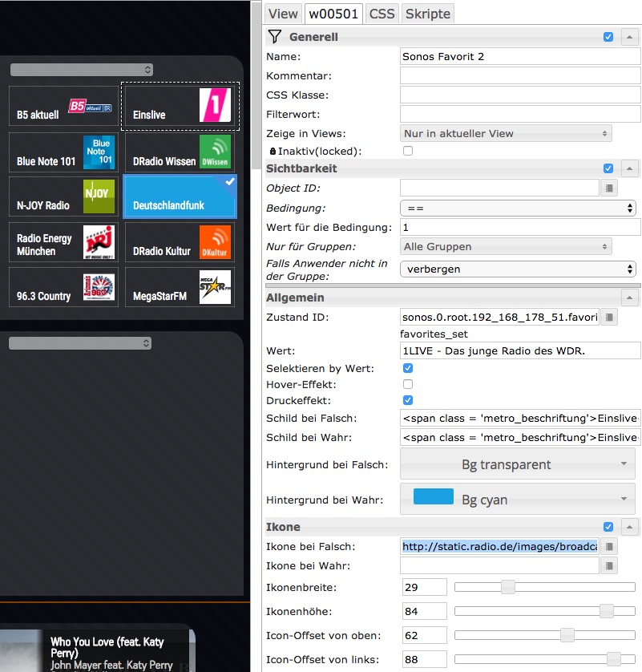This screenshot has height=672, width=642.
Task: Enable the Hover-Effekt checkbox
Action: [x=408, y=384]
